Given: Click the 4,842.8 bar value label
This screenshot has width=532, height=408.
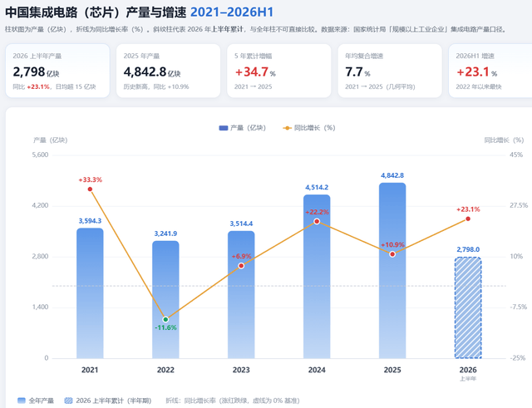Looking at the screenshot, I should point(392,175).
